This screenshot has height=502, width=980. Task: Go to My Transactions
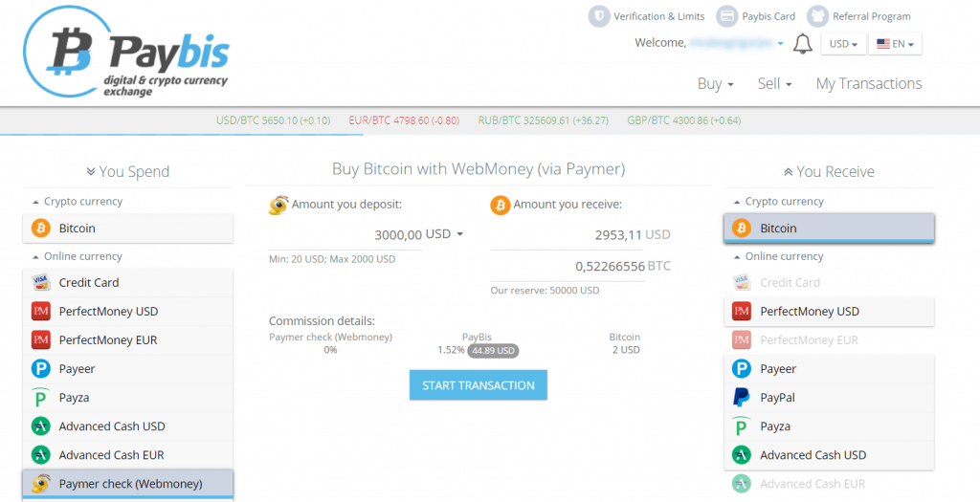pos(869,84)
